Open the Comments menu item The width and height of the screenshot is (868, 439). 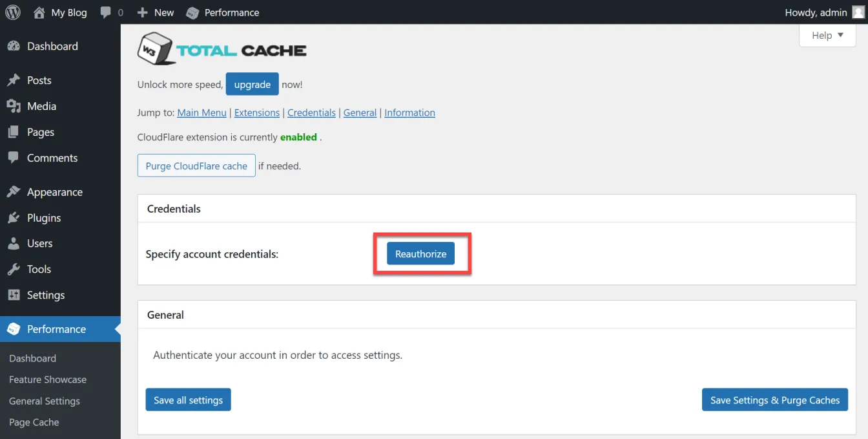[60, 158]
